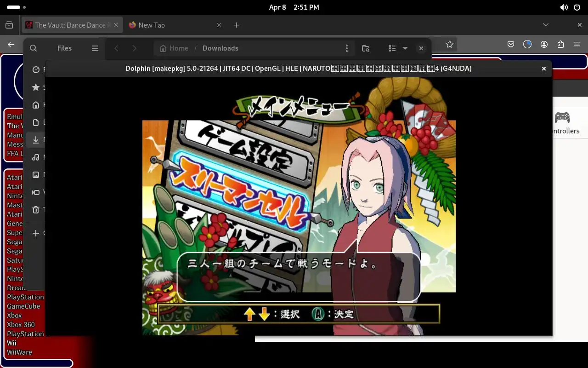Save page to Pocket icon

(x=511, y=45)
